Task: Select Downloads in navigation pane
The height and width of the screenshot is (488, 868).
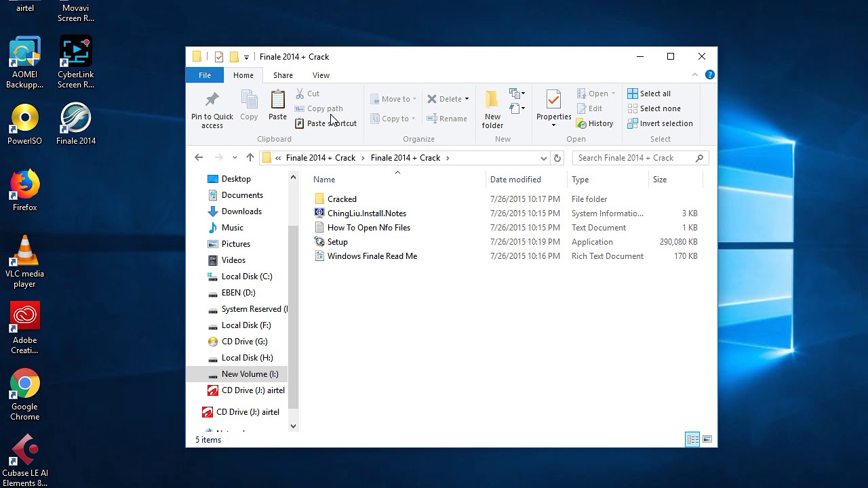Action: 241,211
